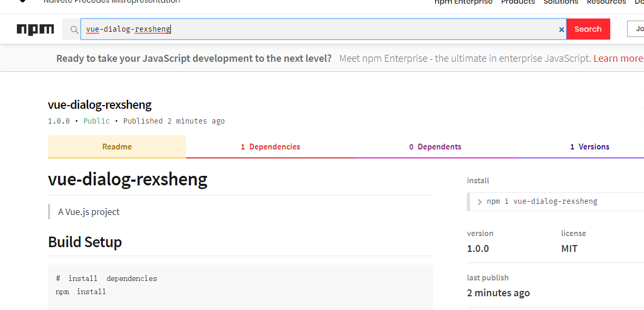644x310 pixels.
Task: Open the 1 Versions tab
Action: point(590,147)
